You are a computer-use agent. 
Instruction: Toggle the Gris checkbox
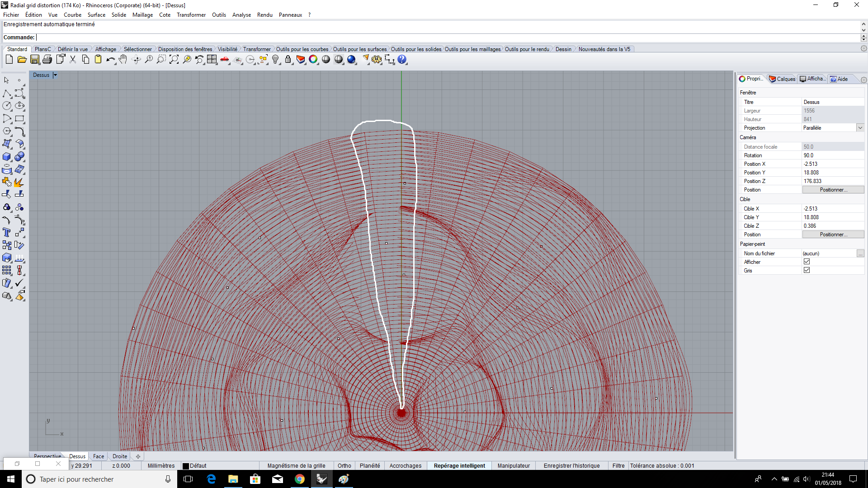click(x=807, y=270)
